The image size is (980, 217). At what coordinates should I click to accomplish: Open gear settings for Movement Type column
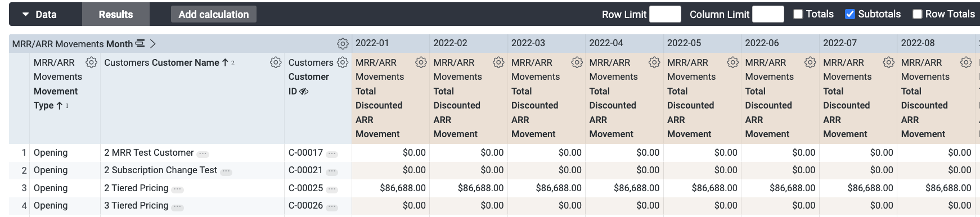[91, 62]
